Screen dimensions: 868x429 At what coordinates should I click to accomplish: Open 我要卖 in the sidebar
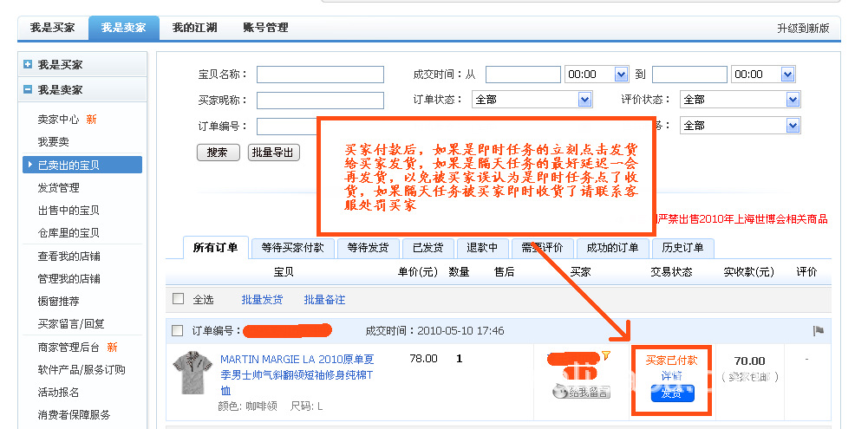[53, 142]
